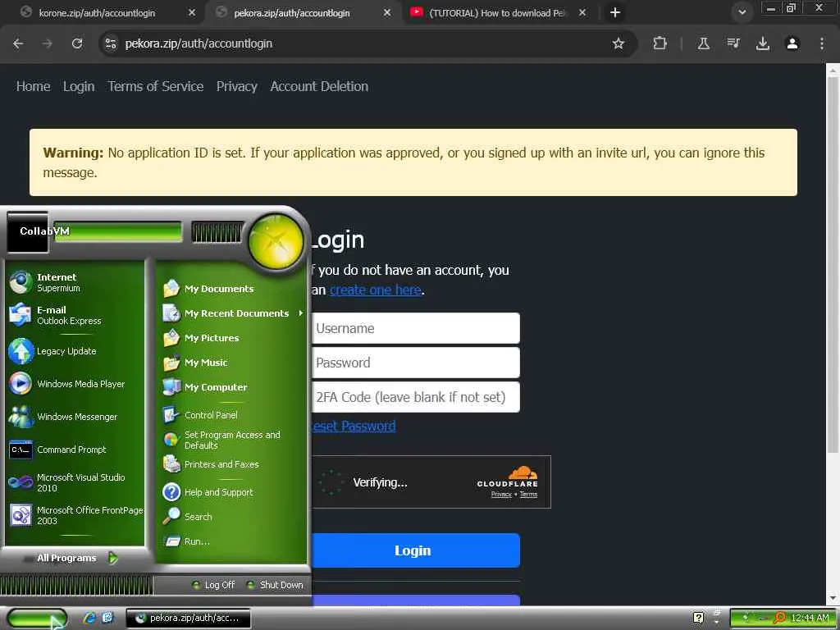Open browser downloads

(x=763, y=43)
